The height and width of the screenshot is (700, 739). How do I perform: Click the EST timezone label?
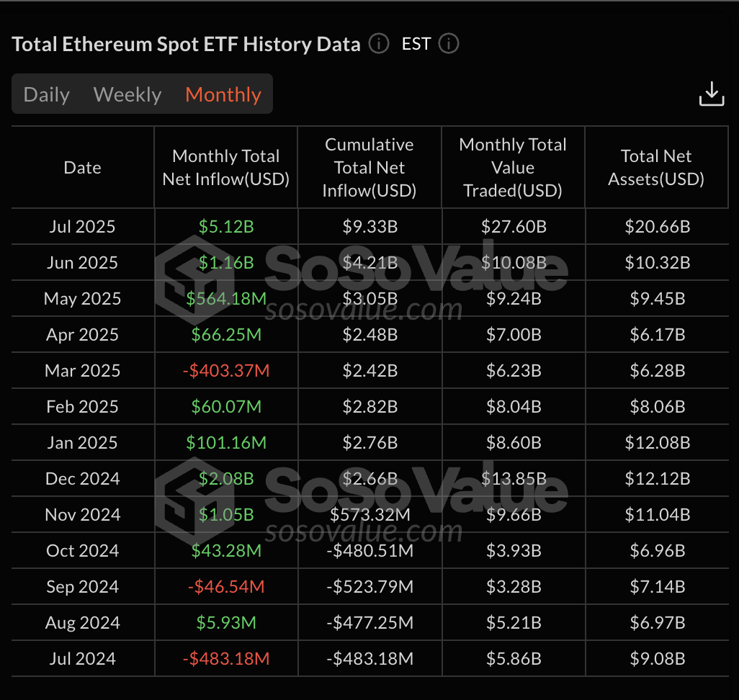pos(416,44)
